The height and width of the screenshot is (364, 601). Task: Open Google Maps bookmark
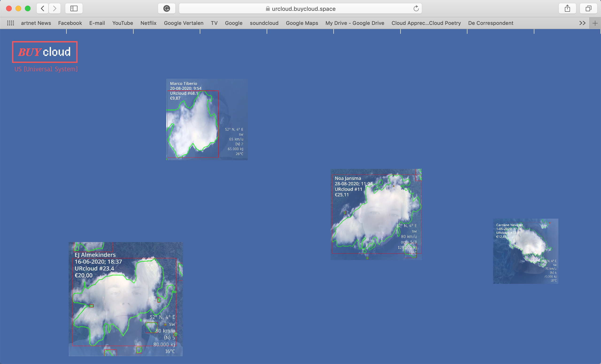pyautogui.click(x=302, y=23)
